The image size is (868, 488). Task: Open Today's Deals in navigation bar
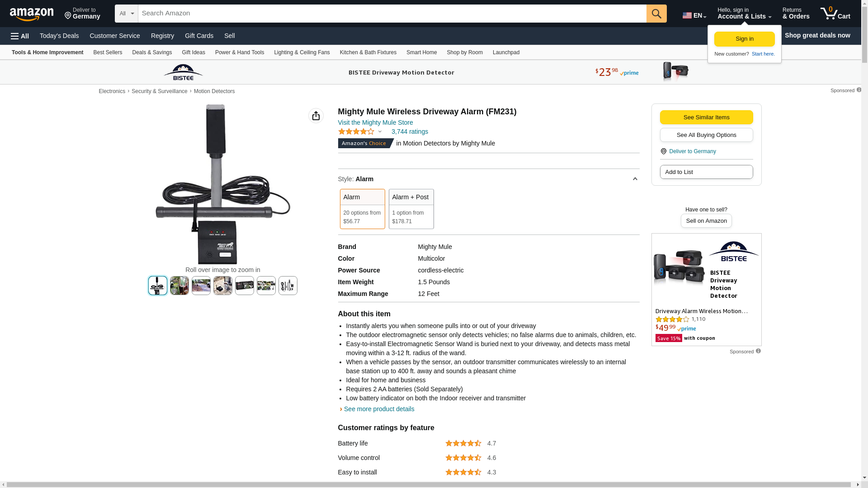59,36
